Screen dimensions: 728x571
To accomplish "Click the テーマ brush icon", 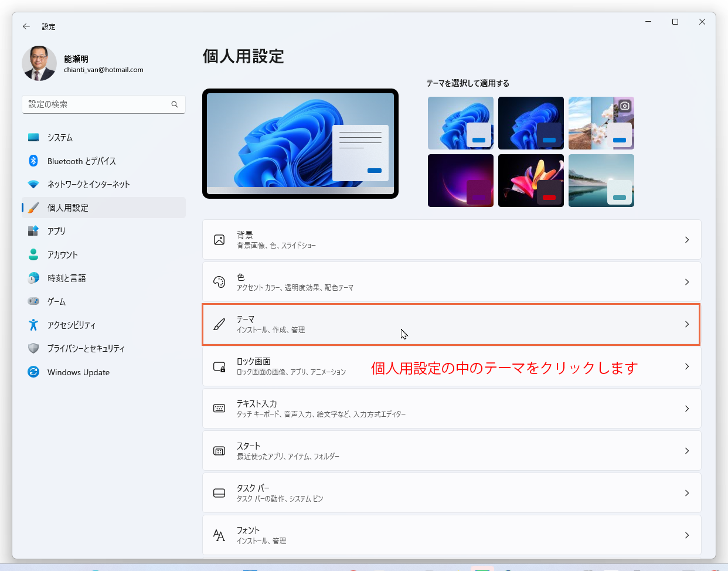I will click(219, 324).
